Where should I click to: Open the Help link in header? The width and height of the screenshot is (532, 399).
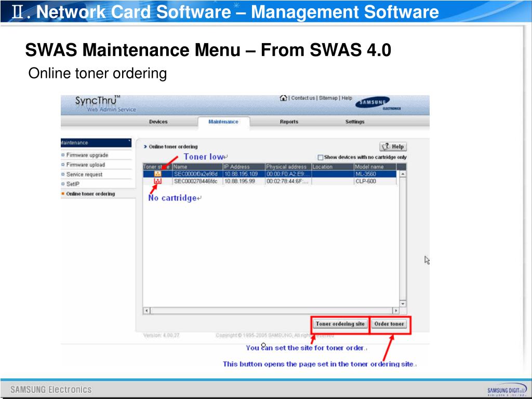(347, 98)
